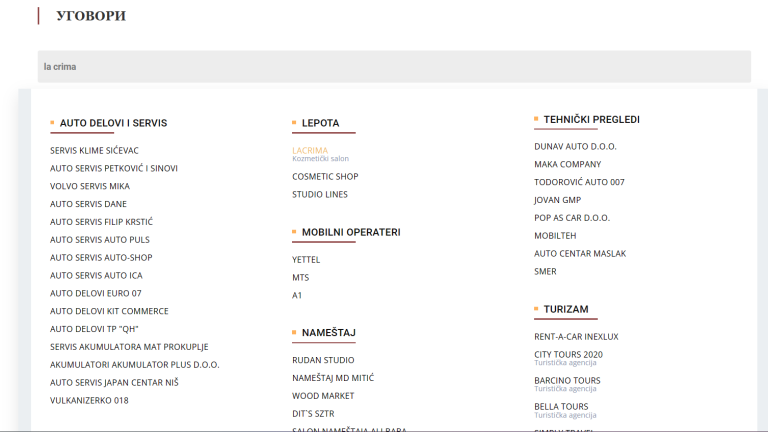Open AUTO SERVIS DANE link

[88, 204]
